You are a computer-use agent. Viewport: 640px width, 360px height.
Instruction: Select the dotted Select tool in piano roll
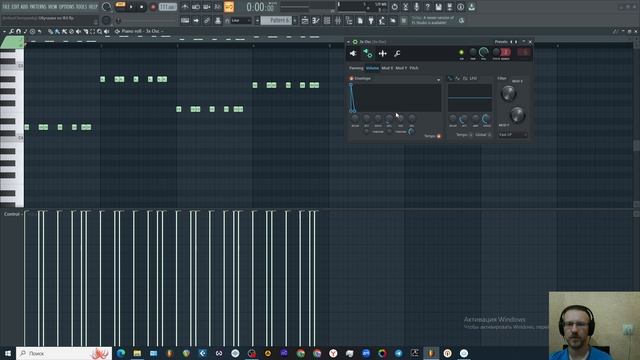click(93, 31)
